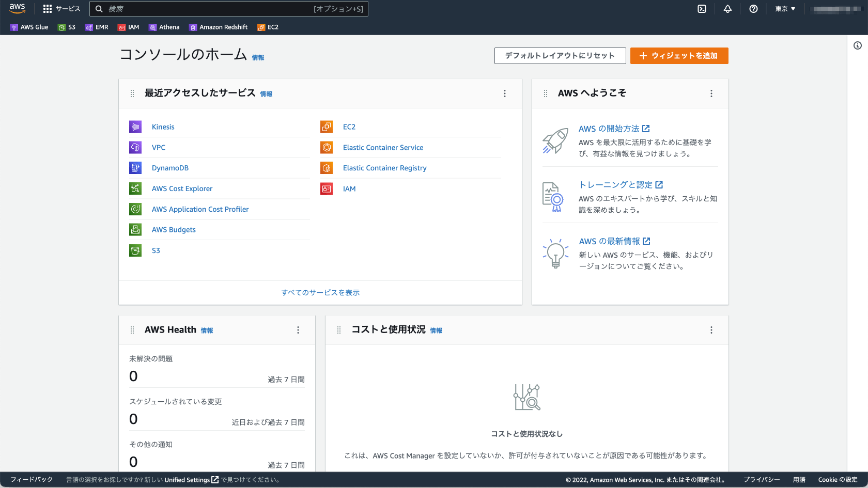
Task: Open the help question-mark menu
Action: (753, 9)
